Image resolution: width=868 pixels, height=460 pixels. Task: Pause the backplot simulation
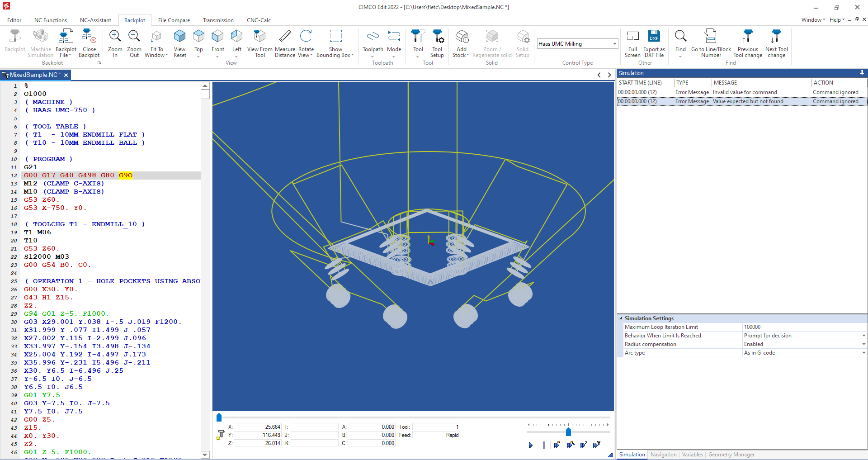coord(543,445)
